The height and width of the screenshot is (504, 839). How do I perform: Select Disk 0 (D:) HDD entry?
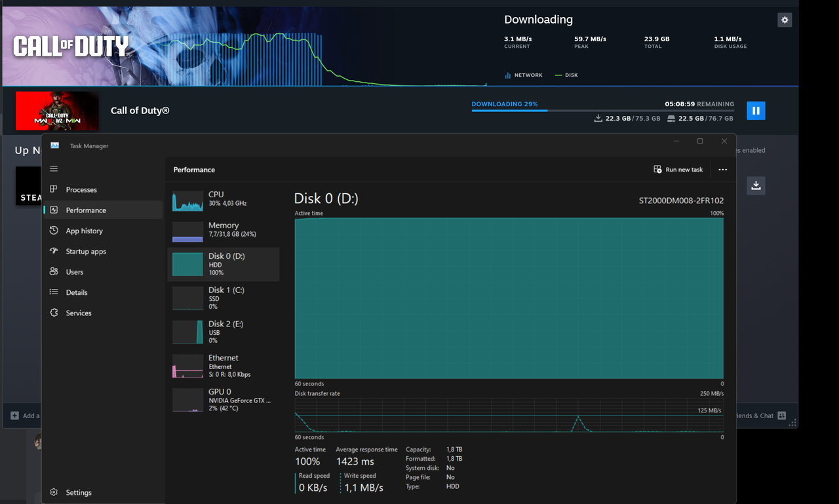click(x=223, y=264)
